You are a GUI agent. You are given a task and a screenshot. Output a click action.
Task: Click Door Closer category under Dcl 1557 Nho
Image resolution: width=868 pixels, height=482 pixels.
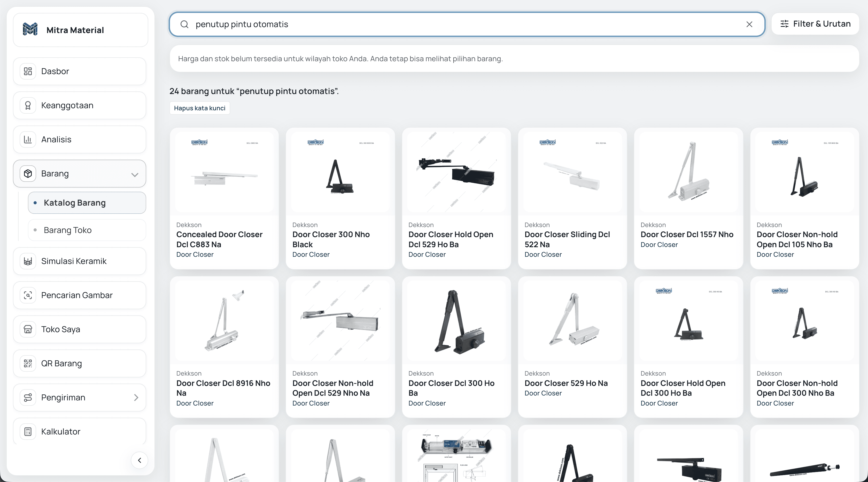coord(659,245)
